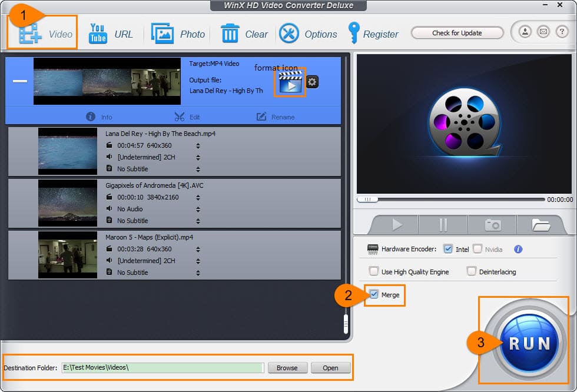Toggle the Intel hardware encoder checkbox

pyautogui.click(x=448, y=249)
